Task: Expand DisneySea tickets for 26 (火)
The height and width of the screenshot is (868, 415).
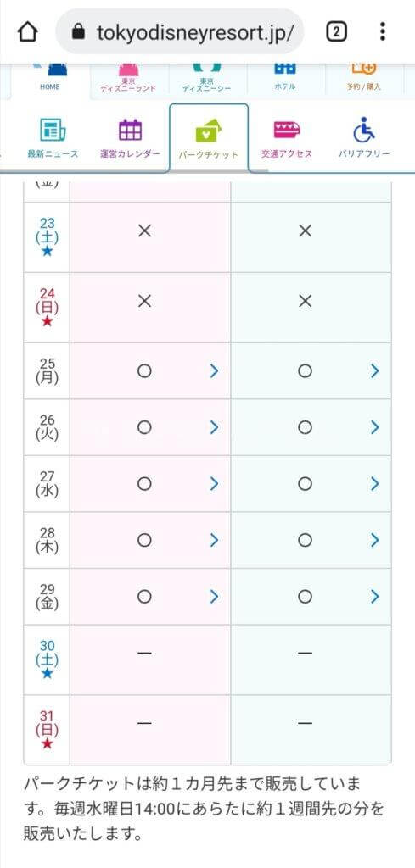Action: tap(375, 427)
